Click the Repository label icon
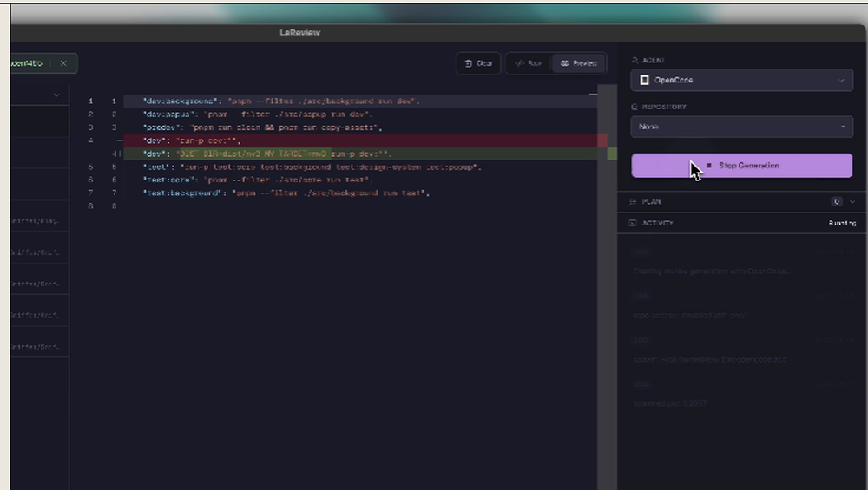Viewport: 868px width, 490px height. click(635, 107)
